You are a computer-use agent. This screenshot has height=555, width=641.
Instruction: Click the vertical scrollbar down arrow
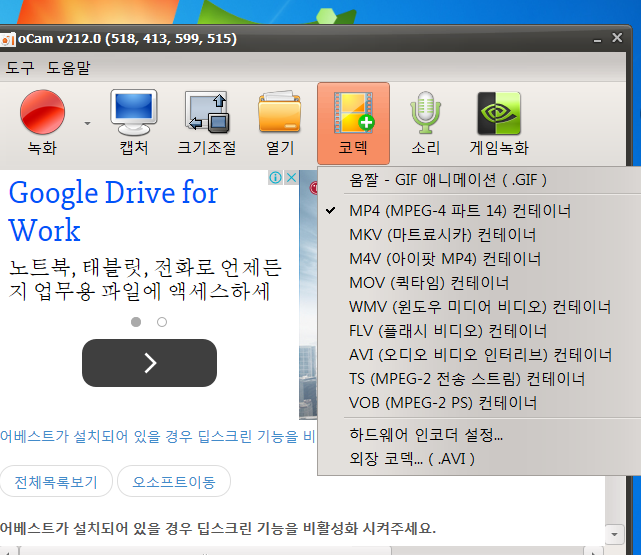tap(614, 535)
